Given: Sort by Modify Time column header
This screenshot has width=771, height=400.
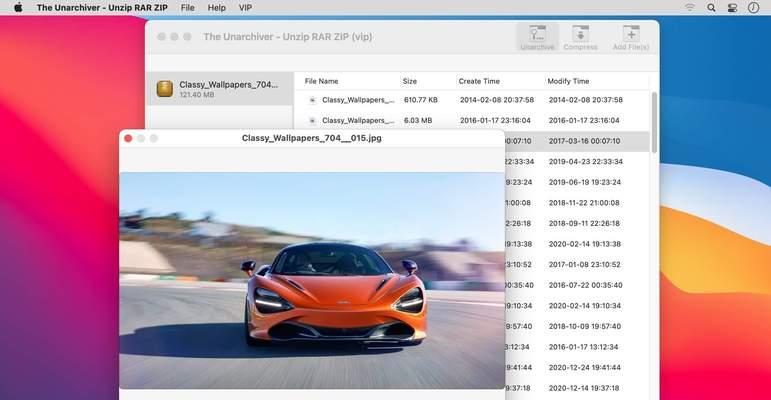Looking at the screenshot, I should [x=568, y=81].
